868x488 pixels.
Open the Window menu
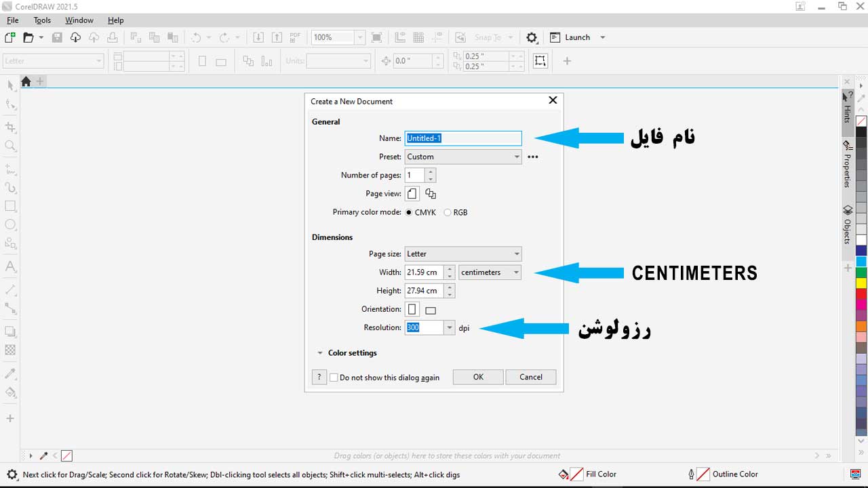tap(79, 20)
